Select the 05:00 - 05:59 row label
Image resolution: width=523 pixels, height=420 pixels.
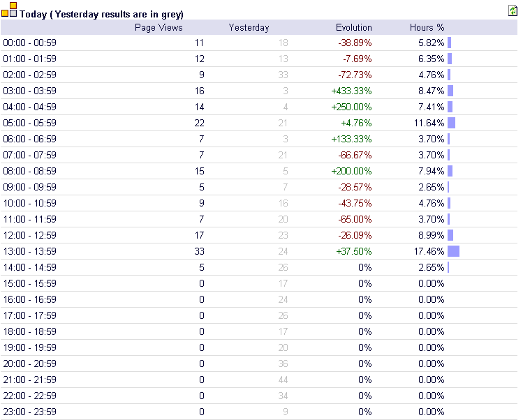pos(30,123)
